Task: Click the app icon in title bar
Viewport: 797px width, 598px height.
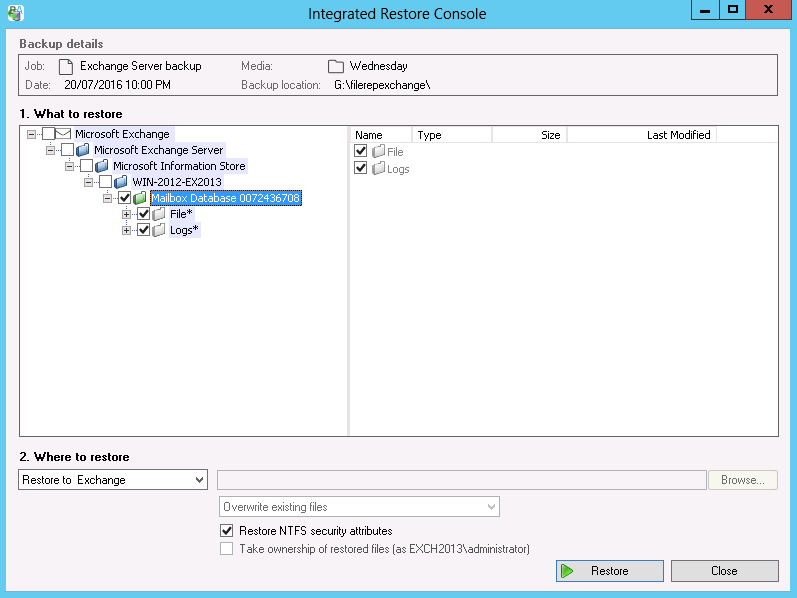Action: coord(14,14)
